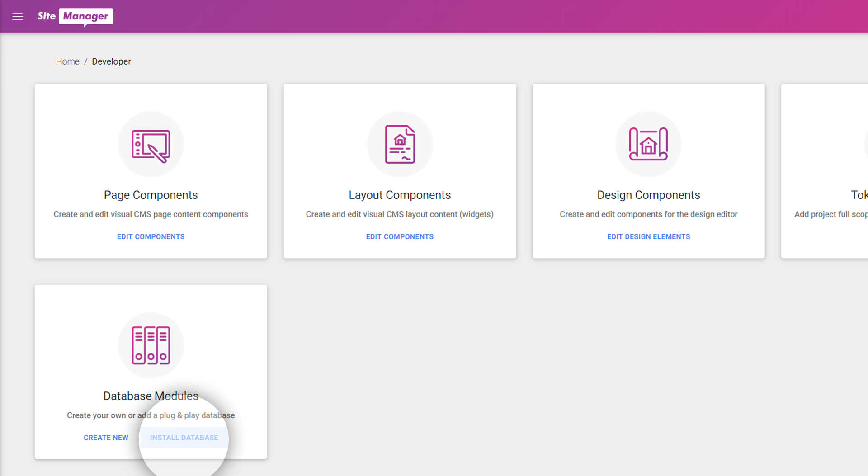Viewport: 868px width, 476px height.
Task: Click the 'Add project full scop' card description
Action: tap(831, 214)
